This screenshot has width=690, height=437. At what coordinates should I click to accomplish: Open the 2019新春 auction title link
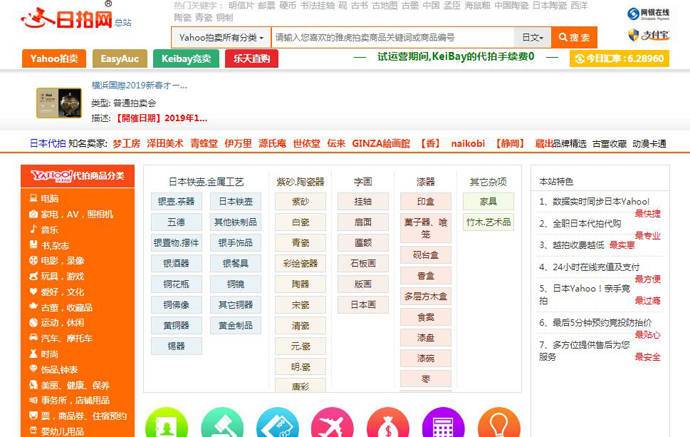point(139,85)
